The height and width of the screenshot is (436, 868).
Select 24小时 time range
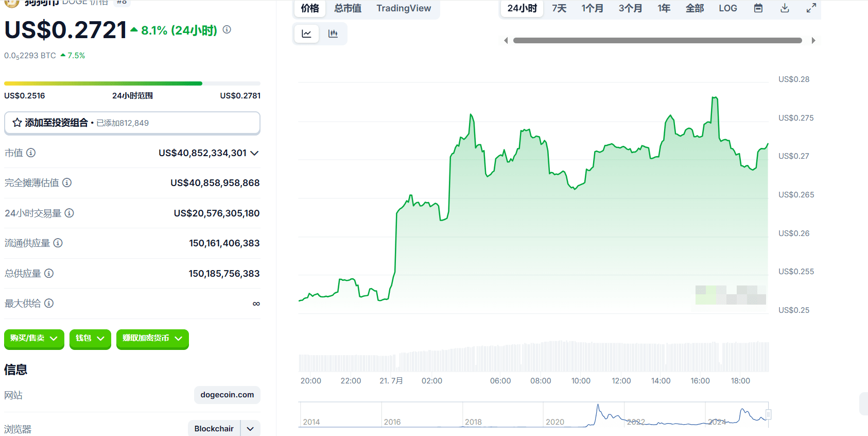click(522, 8)
